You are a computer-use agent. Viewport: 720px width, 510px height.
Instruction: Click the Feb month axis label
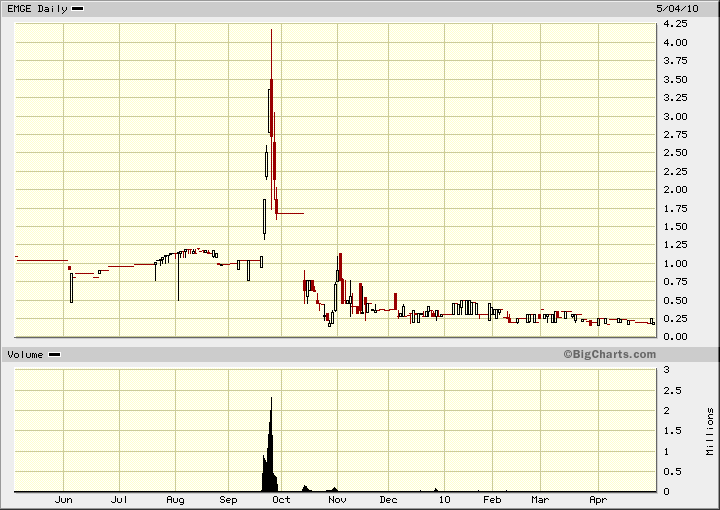492,499
